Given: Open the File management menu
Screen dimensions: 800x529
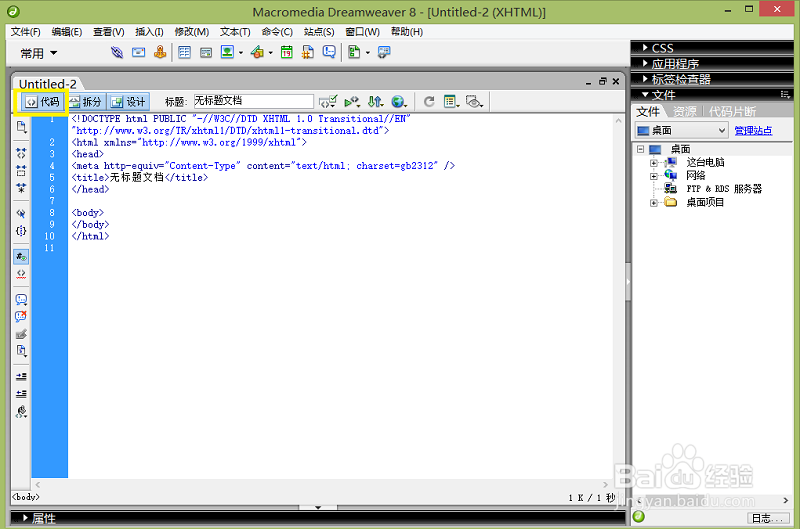Looking at the screenshot, I should pos(376,102).
